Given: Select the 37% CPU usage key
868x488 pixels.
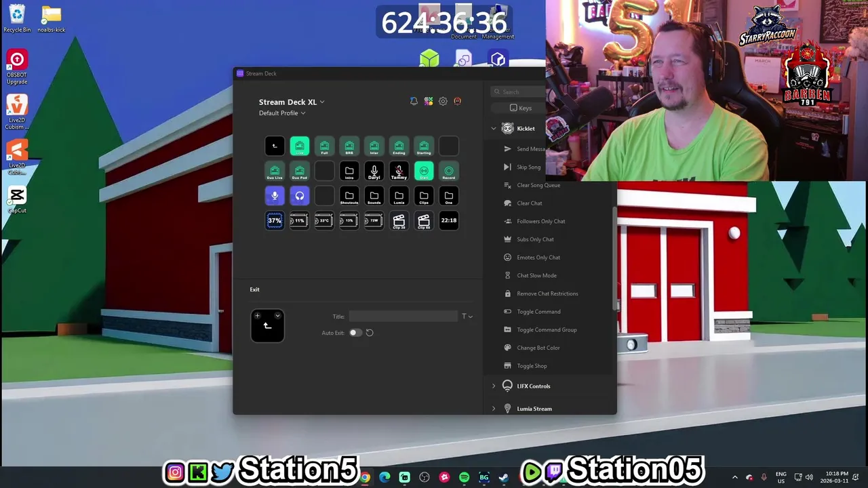Looking at the screenshot, I should click(275, 220).
